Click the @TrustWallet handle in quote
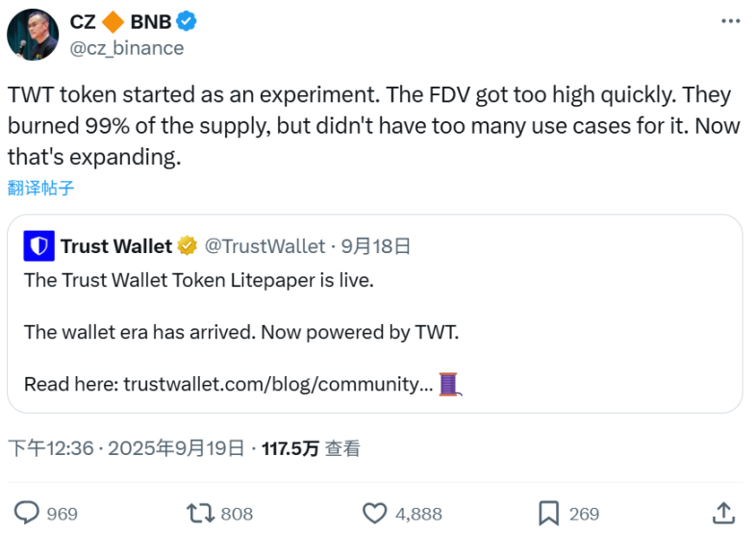756x533 pixels. tap(265, 246)
